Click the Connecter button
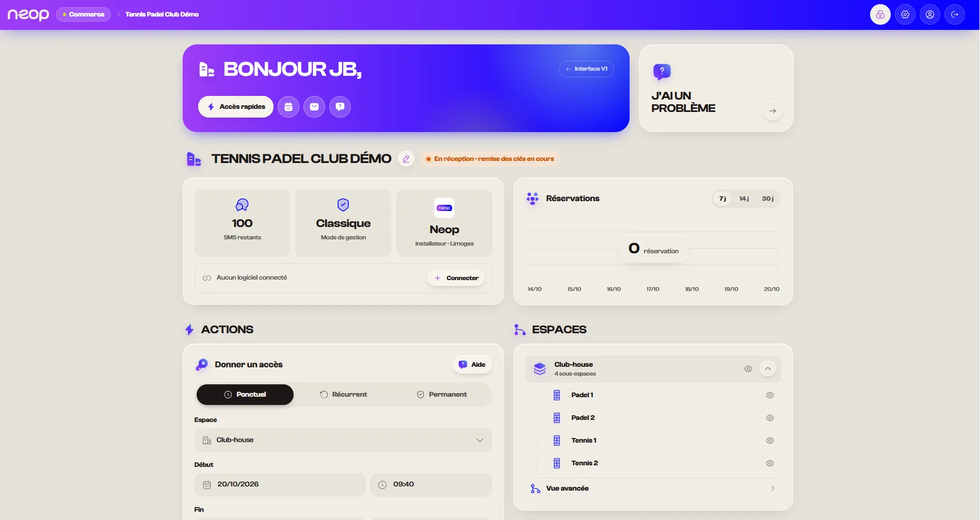The image size is (980, 520). click(x=456, y=278)
